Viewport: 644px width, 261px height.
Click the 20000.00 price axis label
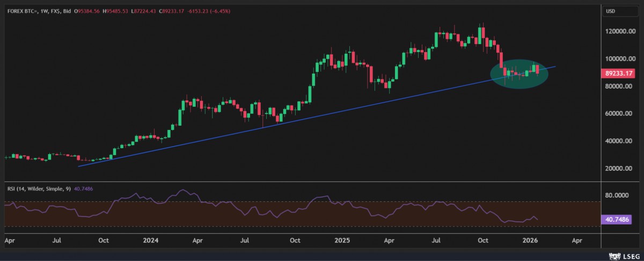pos(616,169)
